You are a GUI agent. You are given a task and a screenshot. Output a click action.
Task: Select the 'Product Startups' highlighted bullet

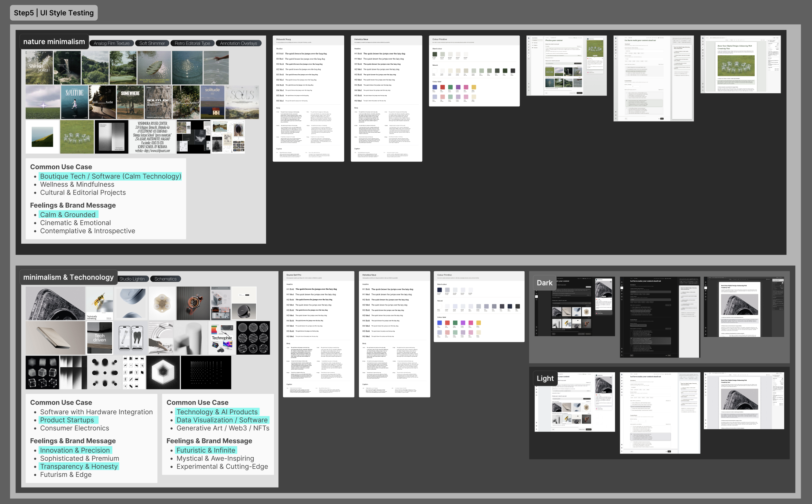(x=68, y=420)
